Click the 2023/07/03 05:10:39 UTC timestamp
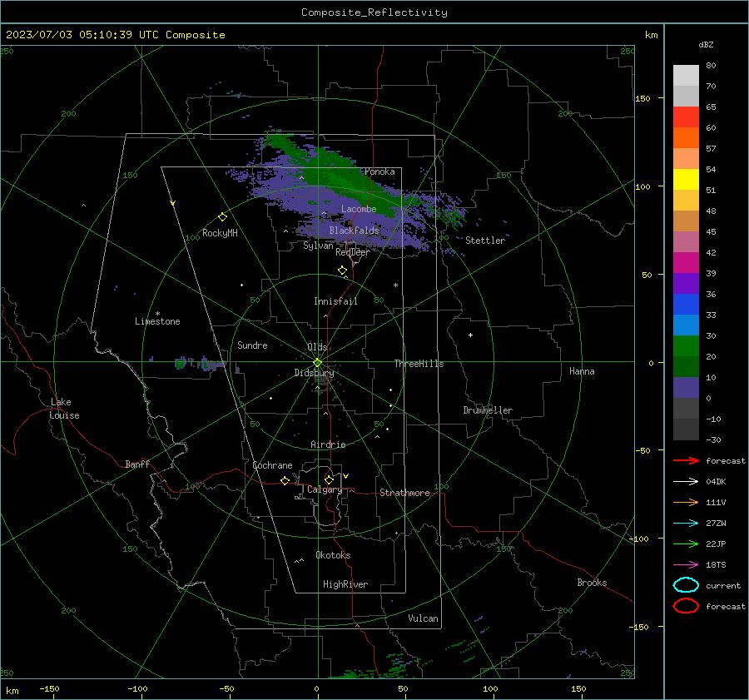Viewport: 749px width, 700px height. [115, 35]
